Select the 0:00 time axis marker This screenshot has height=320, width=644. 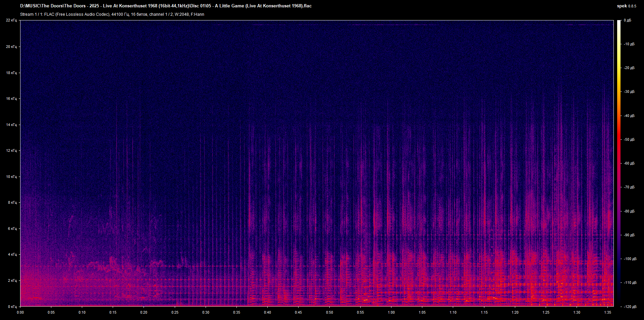(20, 312)
